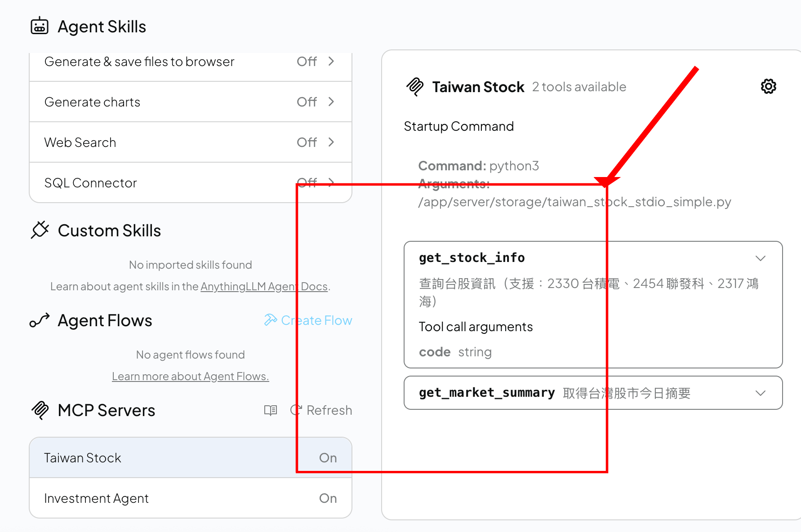Click the Agent Skills robot icon
Image resolution: width=801 pixels, height=532 pixels.
click(x=40, y=26)
